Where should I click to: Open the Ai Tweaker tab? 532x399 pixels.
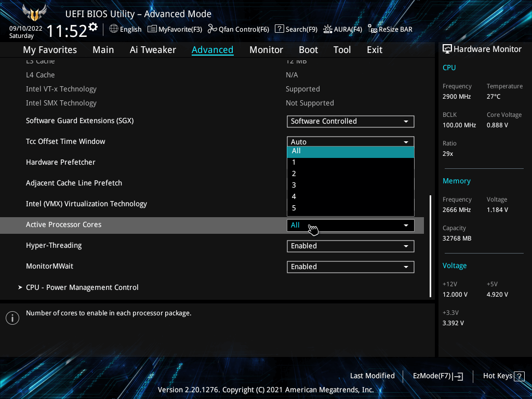pos(153,50)
